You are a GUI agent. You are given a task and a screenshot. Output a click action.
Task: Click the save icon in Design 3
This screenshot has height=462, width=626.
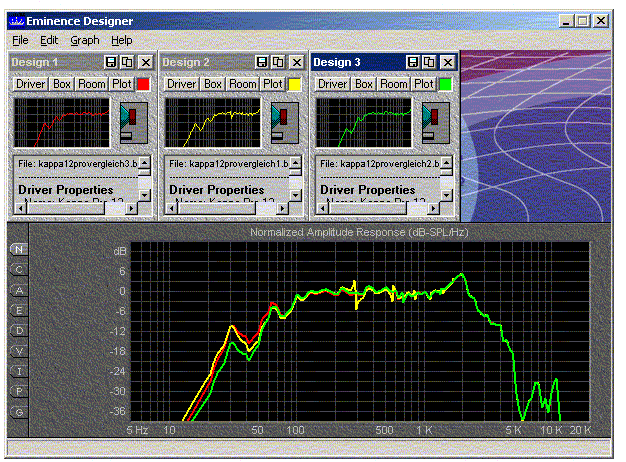pos(413,62)
